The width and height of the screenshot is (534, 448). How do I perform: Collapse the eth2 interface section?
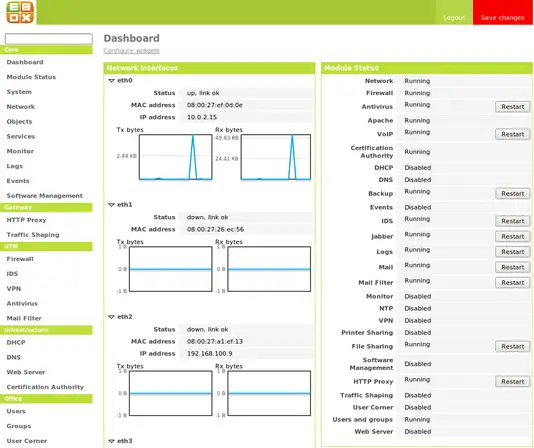111,317
